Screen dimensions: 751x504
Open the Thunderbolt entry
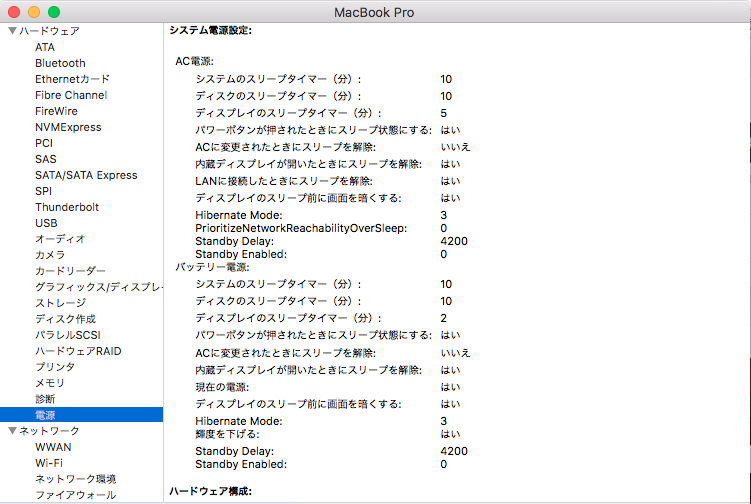tap(67, 207)
